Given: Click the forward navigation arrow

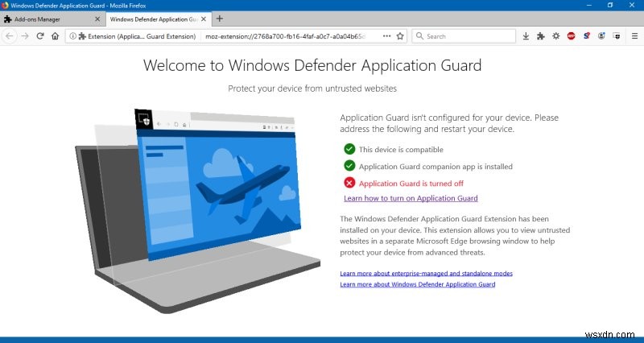Looking at the screenshot, I should [25, 36].
